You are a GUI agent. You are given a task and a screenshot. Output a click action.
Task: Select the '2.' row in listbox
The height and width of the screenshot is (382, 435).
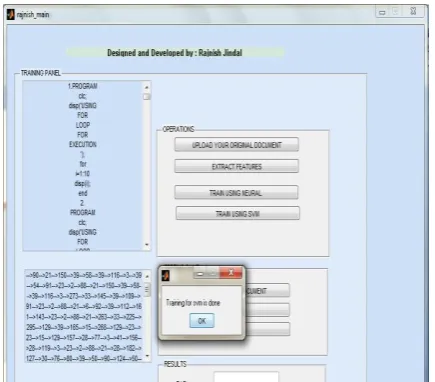[83, 203]
